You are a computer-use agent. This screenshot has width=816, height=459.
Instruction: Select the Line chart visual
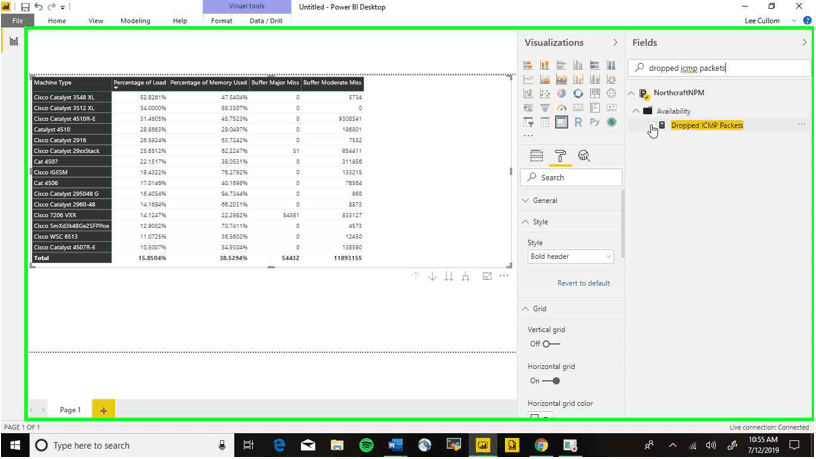pos(528,80)
